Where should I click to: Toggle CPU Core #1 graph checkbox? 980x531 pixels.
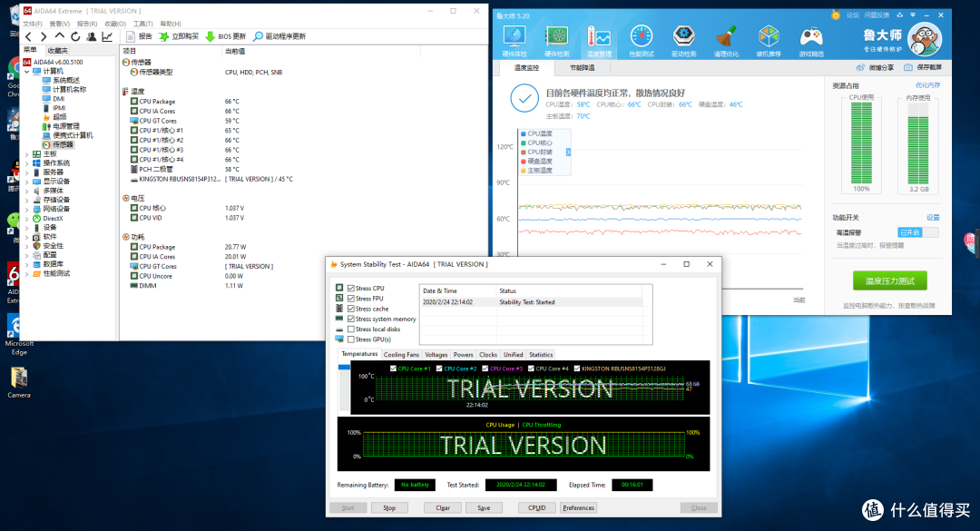(x=393, y=369)
